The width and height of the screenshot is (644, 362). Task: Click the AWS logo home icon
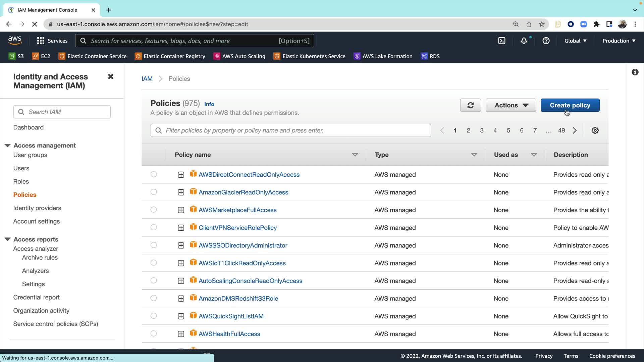(x=15, y=41)
